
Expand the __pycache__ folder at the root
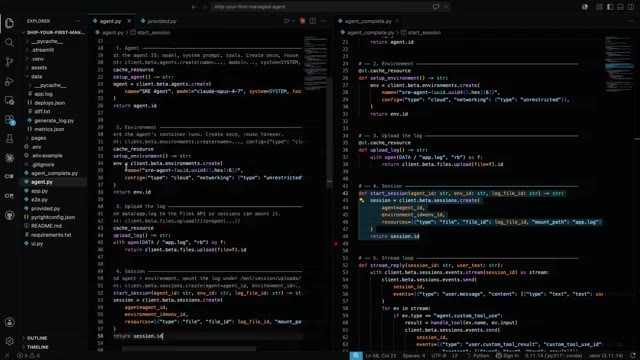click(x=47, y=41)
